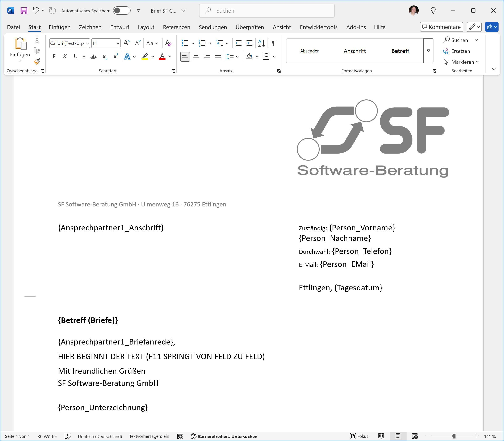Open borders dropdown arrow
Viewport: 504px width, 441px height.
[x=274, y=57]
